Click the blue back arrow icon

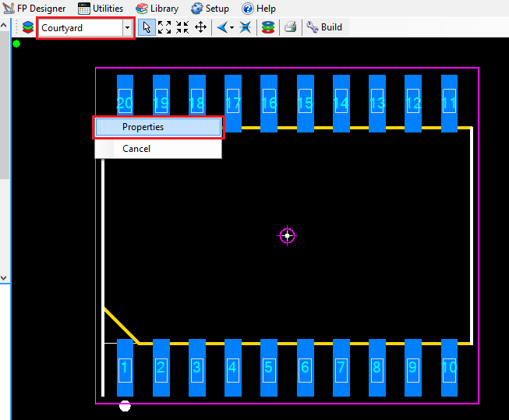click(x=223, y=27)
